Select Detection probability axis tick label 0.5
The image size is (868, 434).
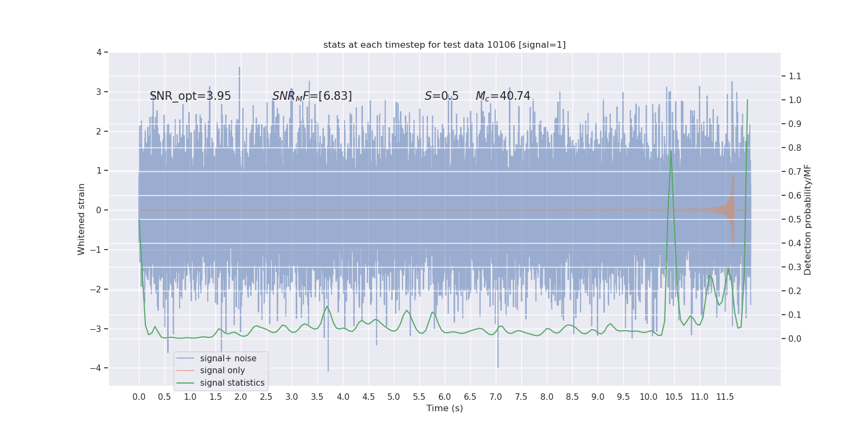tap(795, 219)
